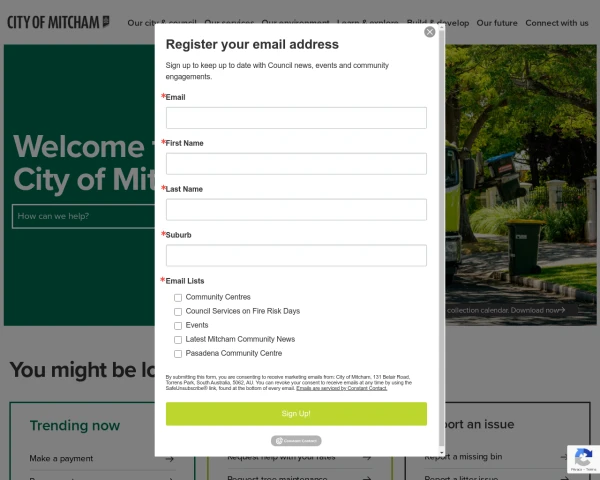The image size is (600, 480).
Task: Close the email registration popup
Action: coord(429,32)
